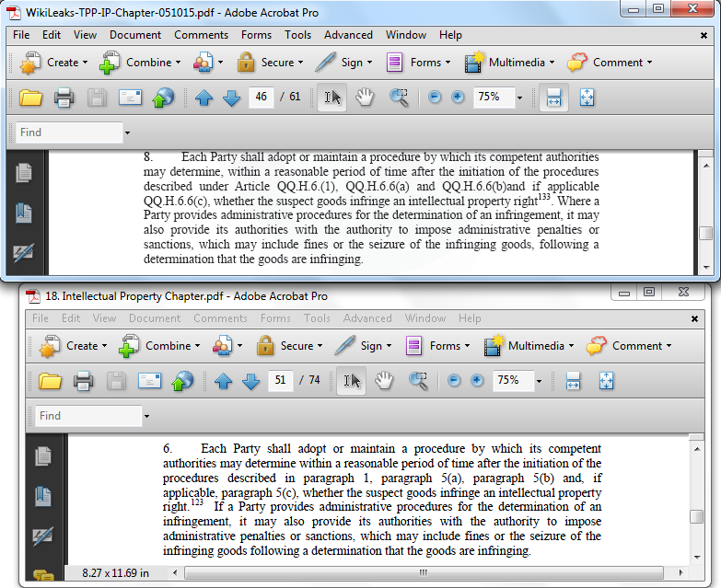
Task: Toggle Scrolling fit-width mode in Chapter 18 window
Action: 573,381
